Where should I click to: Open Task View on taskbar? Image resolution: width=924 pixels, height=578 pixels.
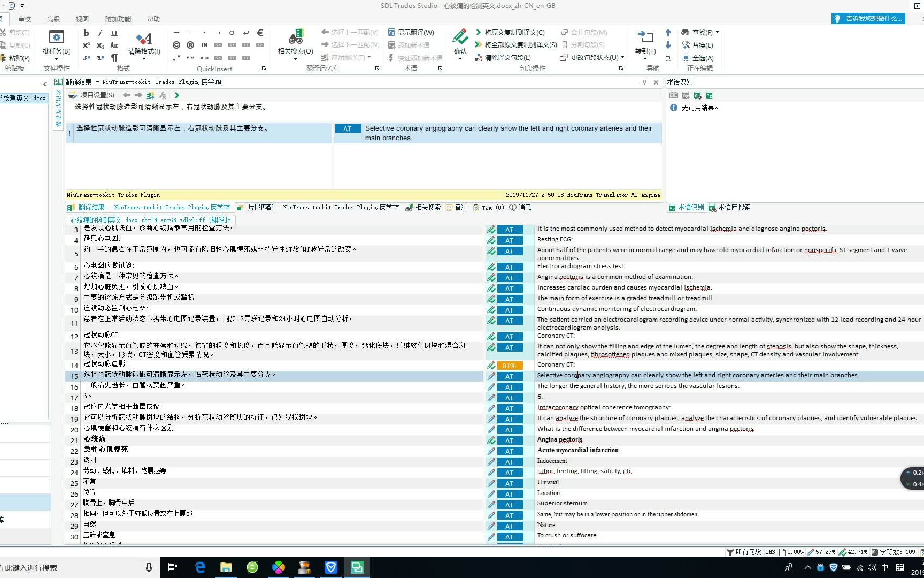point(173,567)
